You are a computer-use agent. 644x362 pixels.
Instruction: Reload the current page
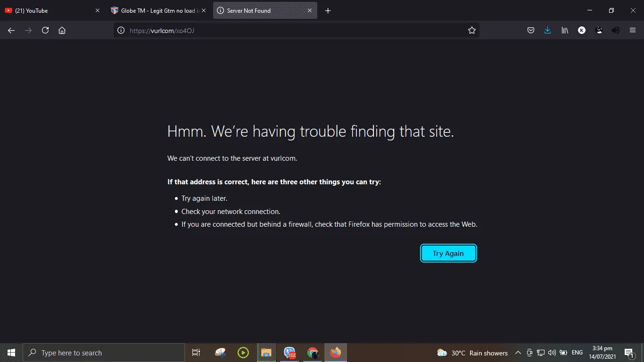(x=45, y=30)
